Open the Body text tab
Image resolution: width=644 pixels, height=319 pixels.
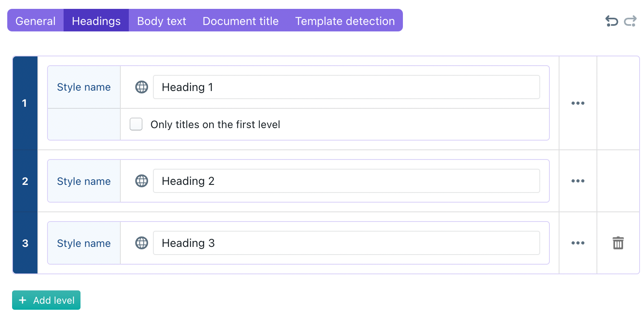click(161, 21)
